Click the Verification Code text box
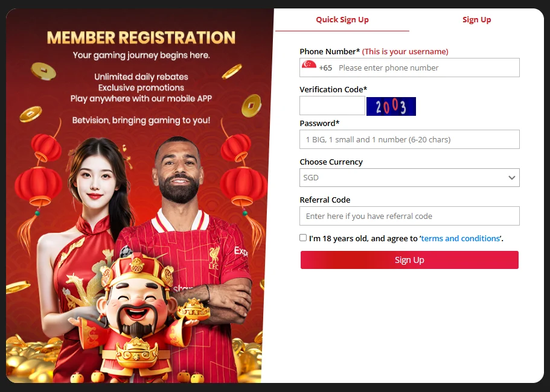Screen dimensions: 550x392 pos(332,106)
